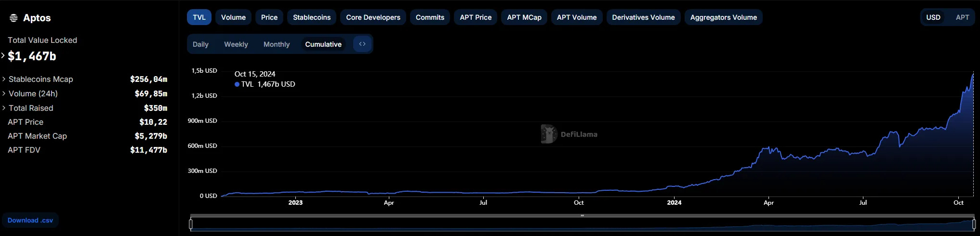This screenshot has width=980, height=236.
Task: Click the $350m total raised value
Action: (156, 108)
